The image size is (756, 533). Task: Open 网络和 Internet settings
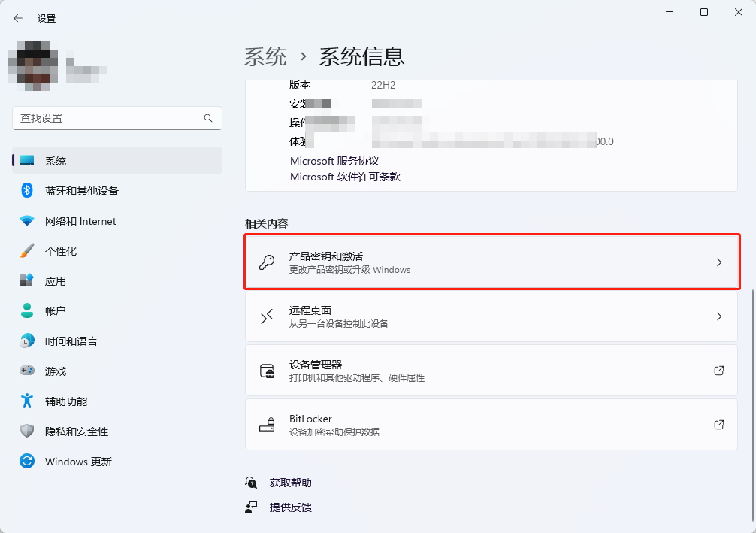(x=27, y=221)
